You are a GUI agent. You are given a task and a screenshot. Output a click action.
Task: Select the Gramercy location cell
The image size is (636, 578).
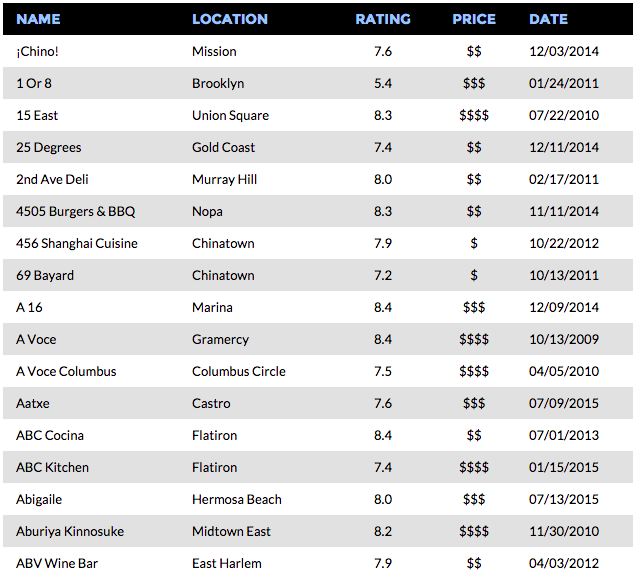click(221, 339)
